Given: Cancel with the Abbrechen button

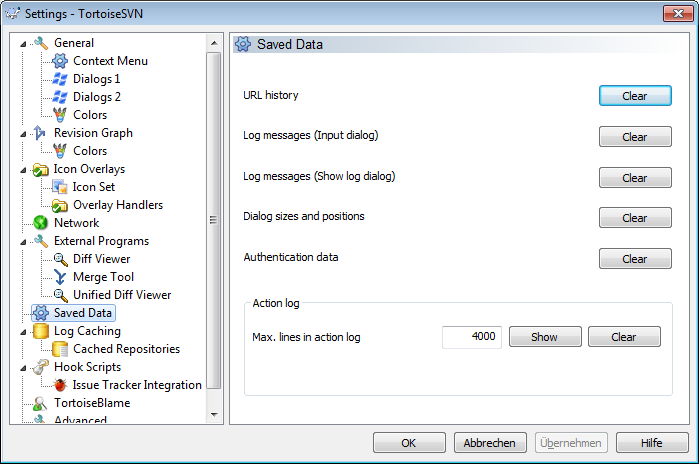Looking at the screenshot, I should pos(489,443).
